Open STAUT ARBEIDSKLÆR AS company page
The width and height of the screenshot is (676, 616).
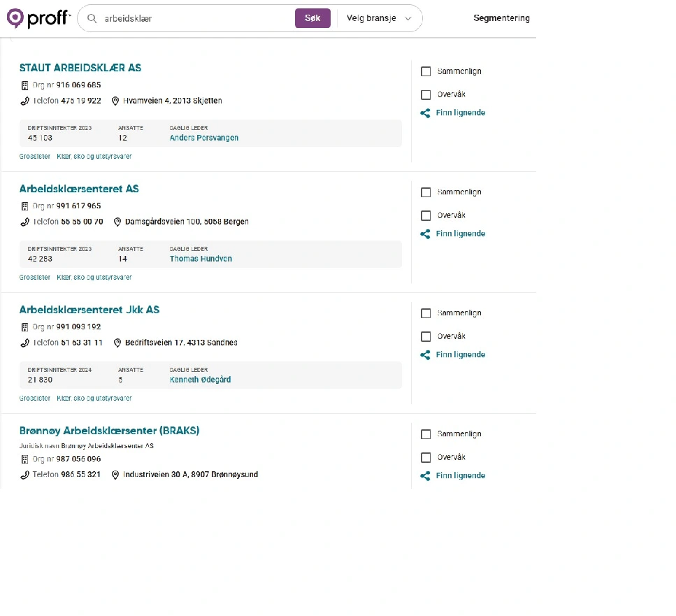[x=80, y=68]
